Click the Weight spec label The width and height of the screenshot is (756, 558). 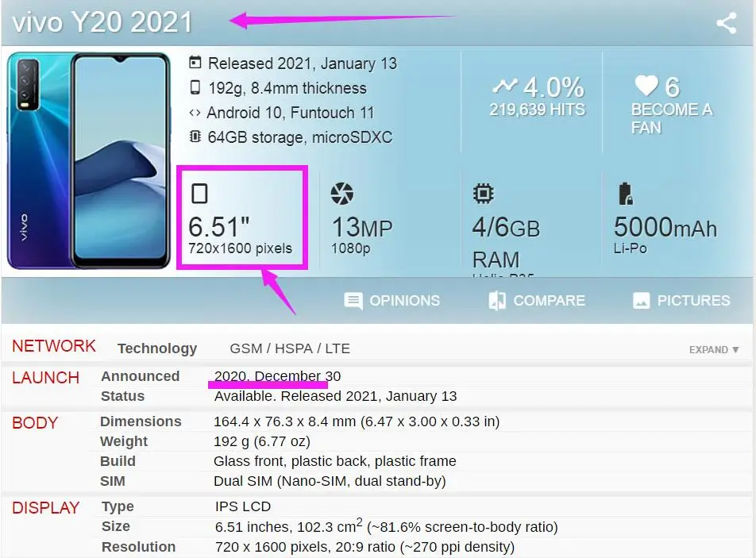tap(124, 441)
